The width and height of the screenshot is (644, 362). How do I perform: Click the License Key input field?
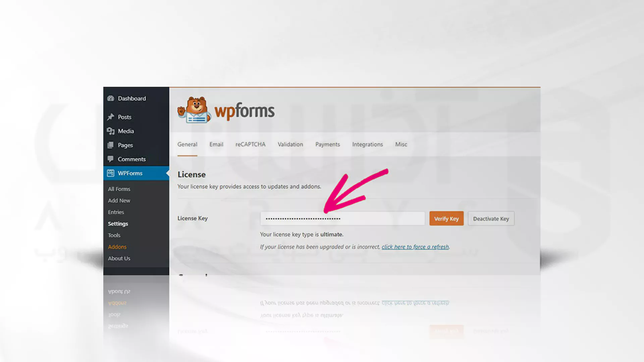point(343,218)
